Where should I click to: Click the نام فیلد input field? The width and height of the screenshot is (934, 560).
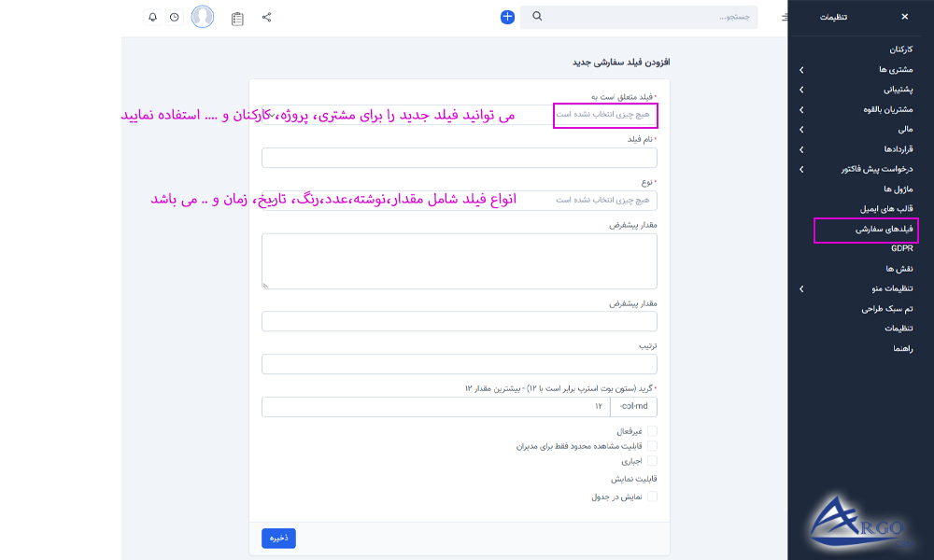tap(459, 158)
